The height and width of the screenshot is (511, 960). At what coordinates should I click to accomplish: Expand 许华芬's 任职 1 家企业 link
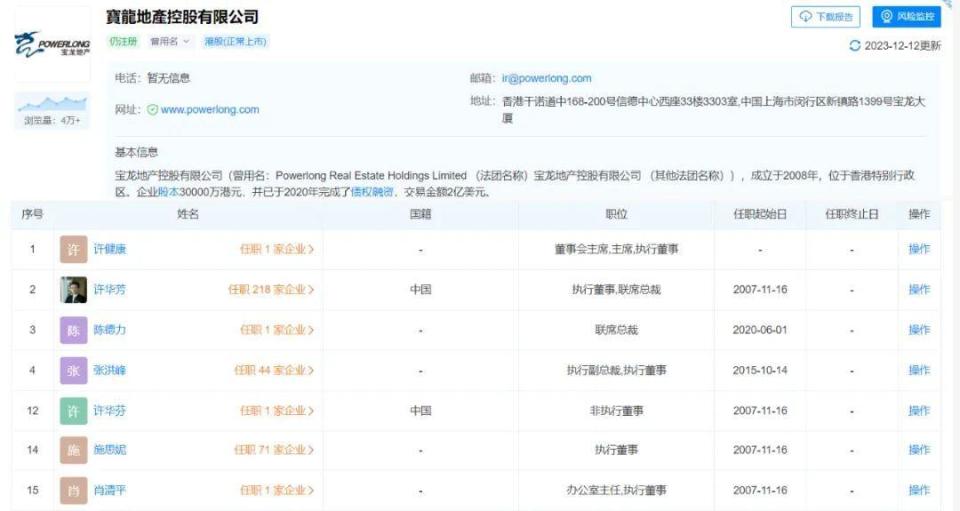point(277,411)
